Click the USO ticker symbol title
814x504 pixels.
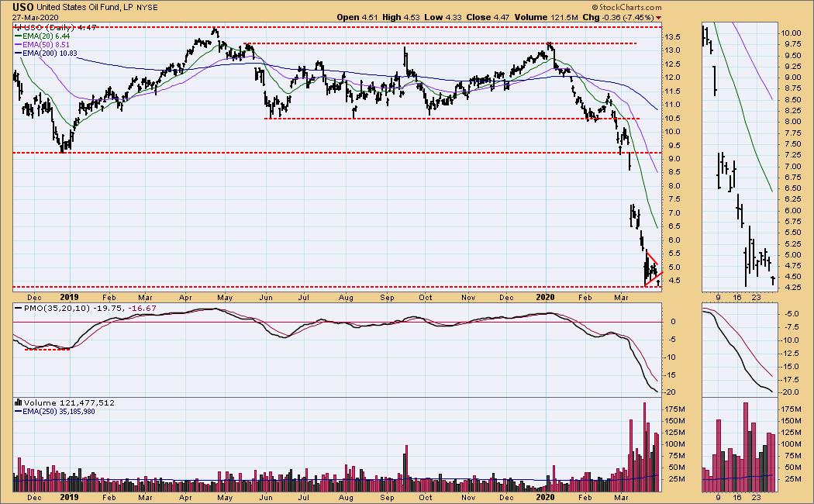click(x=23, y=7)
